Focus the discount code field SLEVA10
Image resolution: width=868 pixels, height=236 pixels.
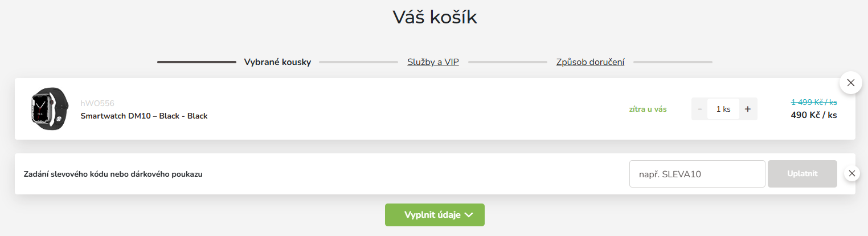click(x=697, y=174)
